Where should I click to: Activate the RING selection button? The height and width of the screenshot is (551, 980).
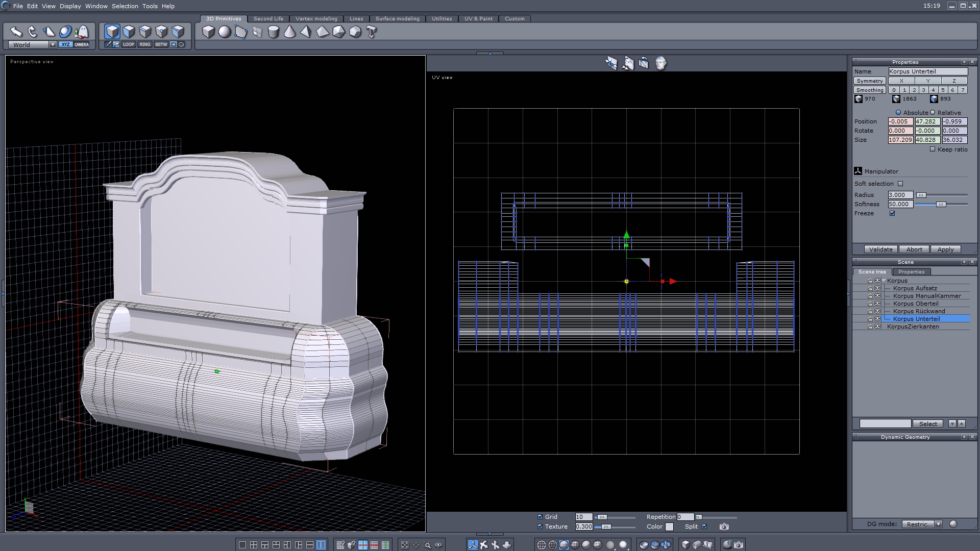pos(145,44)
